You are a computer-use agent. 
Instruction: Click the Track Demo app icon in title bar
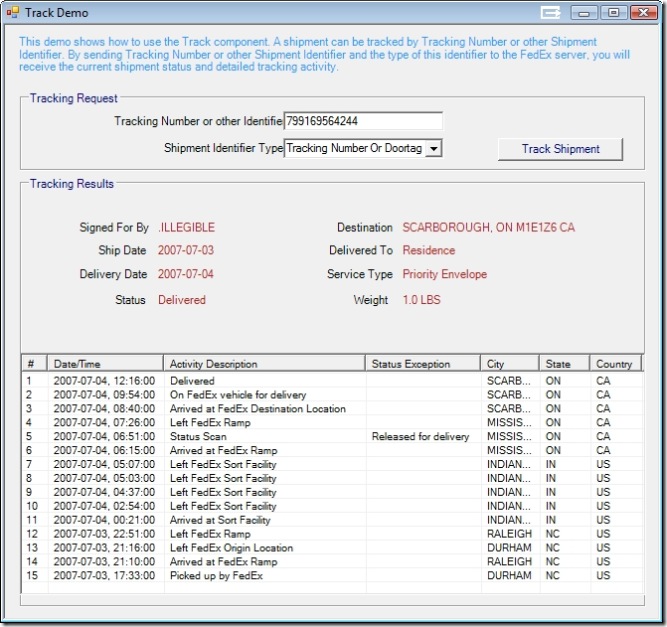pos(13,13)
